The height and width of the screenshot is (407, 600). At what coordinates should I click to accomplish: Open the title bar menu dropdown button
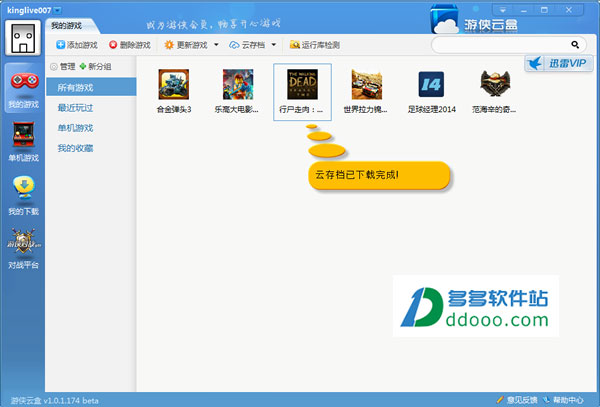[503, 10]
